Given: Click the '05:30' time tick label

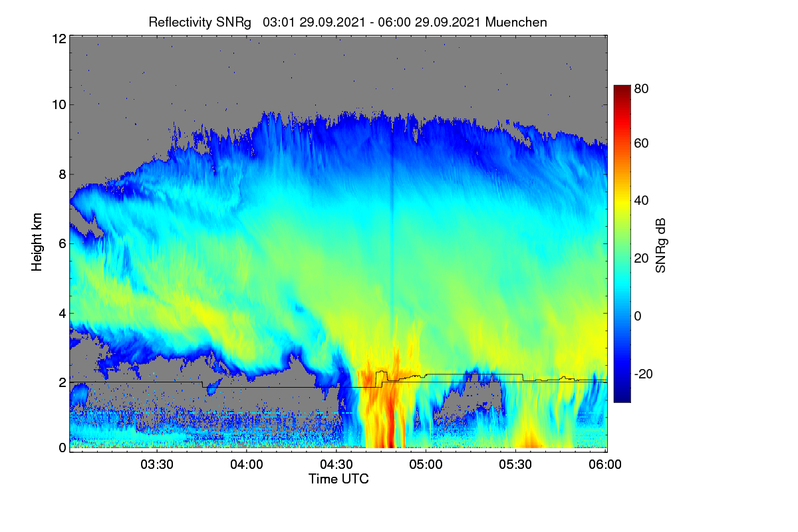Looking at the screenshot, I should point(517,465).
